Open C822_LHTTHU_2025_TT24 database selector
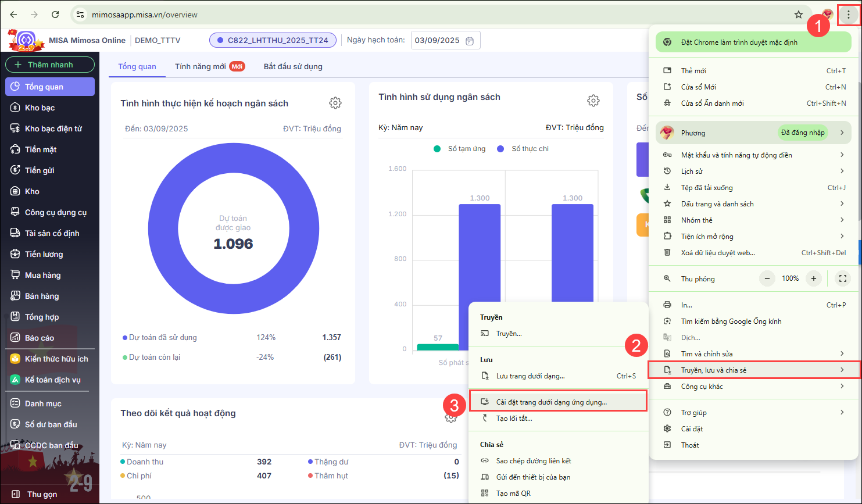This screenshot has width=862, height=504. pos(273,40)
